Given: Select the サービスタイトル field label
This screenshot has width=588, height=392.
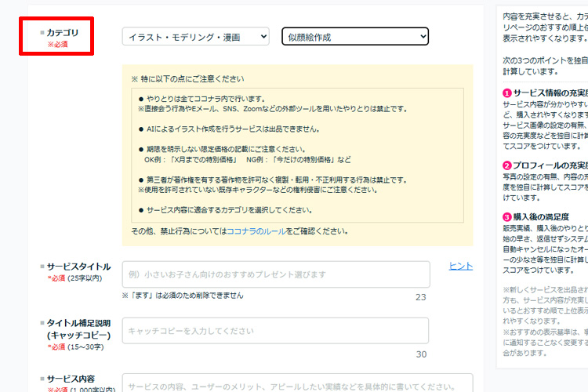Looking at the screenshot, I should 78,267.
